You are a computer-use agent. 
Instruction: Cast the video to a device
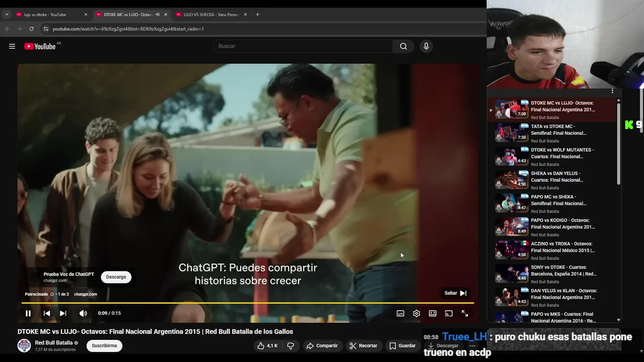click(449, 313)
